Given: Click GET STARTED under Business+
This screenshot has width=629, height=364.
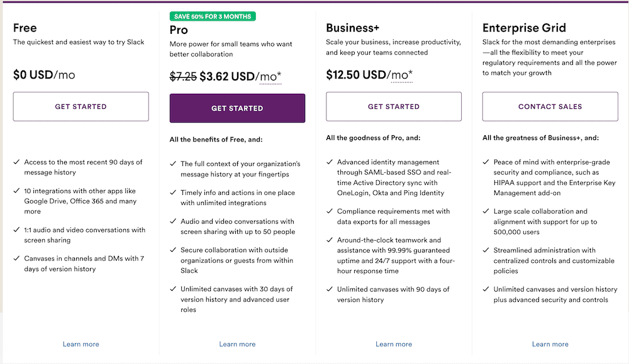Looking at the screenshot, I should tap(394, 106).
